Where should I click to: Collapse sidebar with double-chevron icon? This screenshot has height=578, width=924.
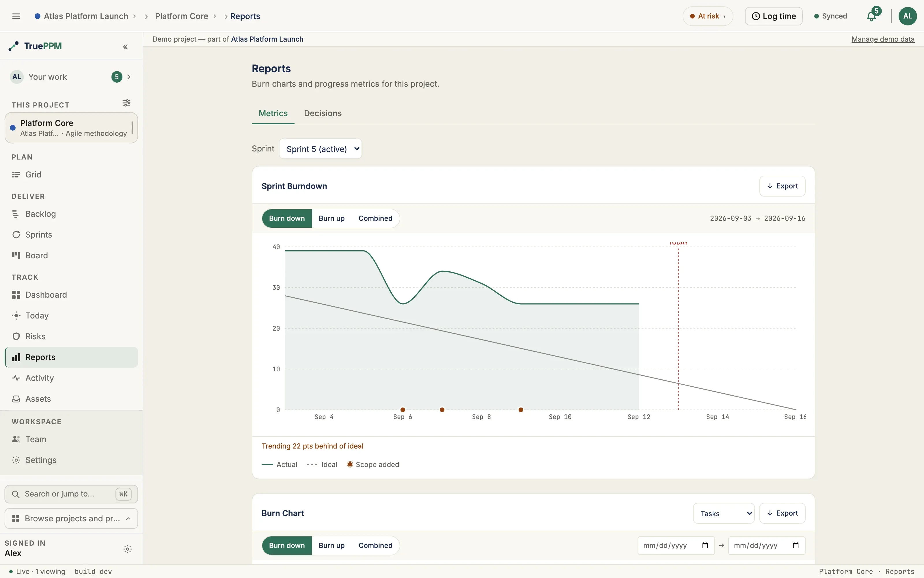[x=125, y=47]
